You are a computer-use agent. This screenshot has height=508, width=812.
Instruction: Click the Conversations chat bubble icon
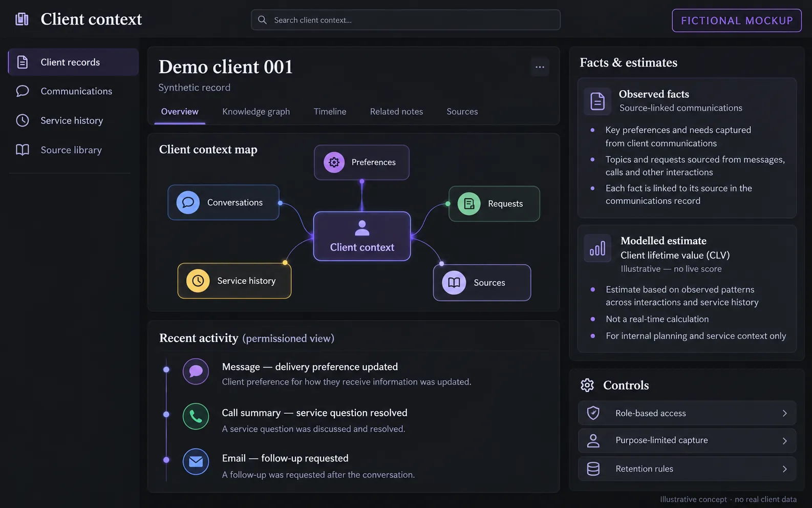188,202
